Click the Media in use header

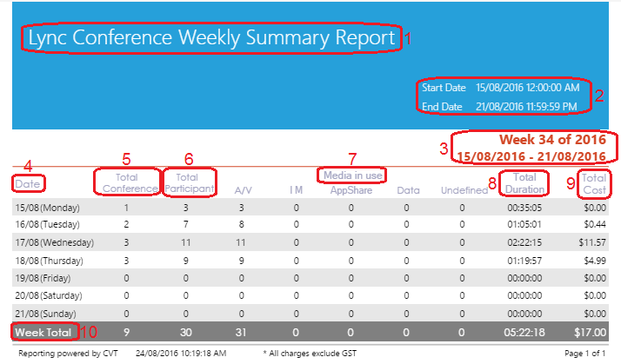[352, 175]
